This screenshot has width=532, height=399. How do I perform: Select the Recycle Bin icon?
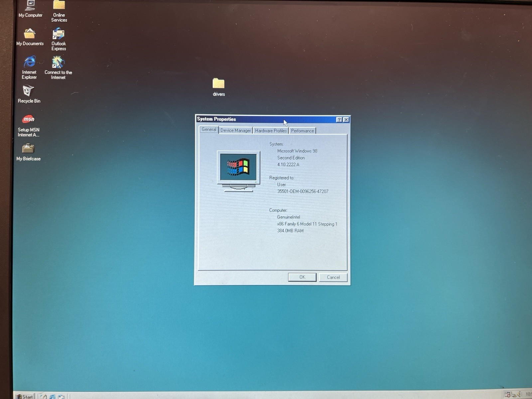(x=29, y=94)
